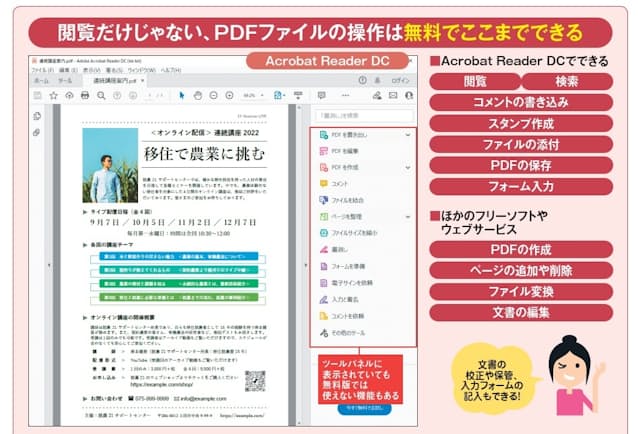Print the document via printer icon
This screenshot has height=434, width=638.
[85, 95]
